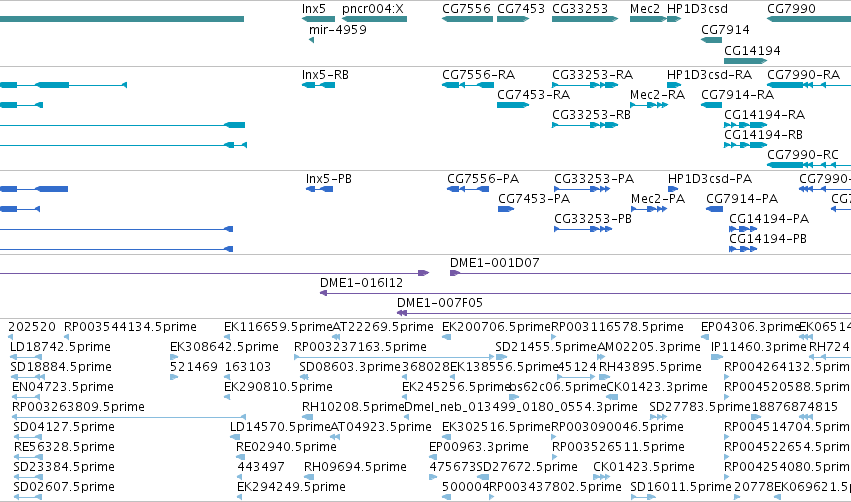Click the SD27783.5prime EST label
Viewport: 851px width, 502px height.
pos(700,407)
